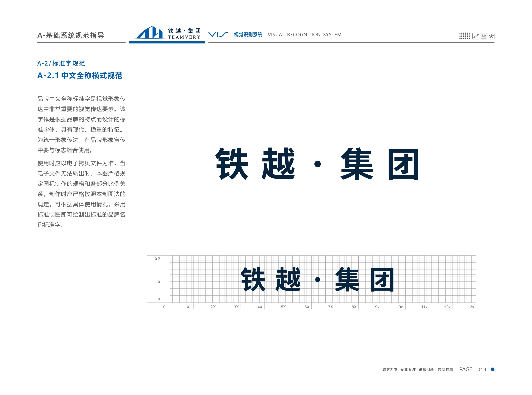The height and width of the screenshot is (395, 532).
Task: Click the blue 视觉识别系统 label
Action: point(248,34)
